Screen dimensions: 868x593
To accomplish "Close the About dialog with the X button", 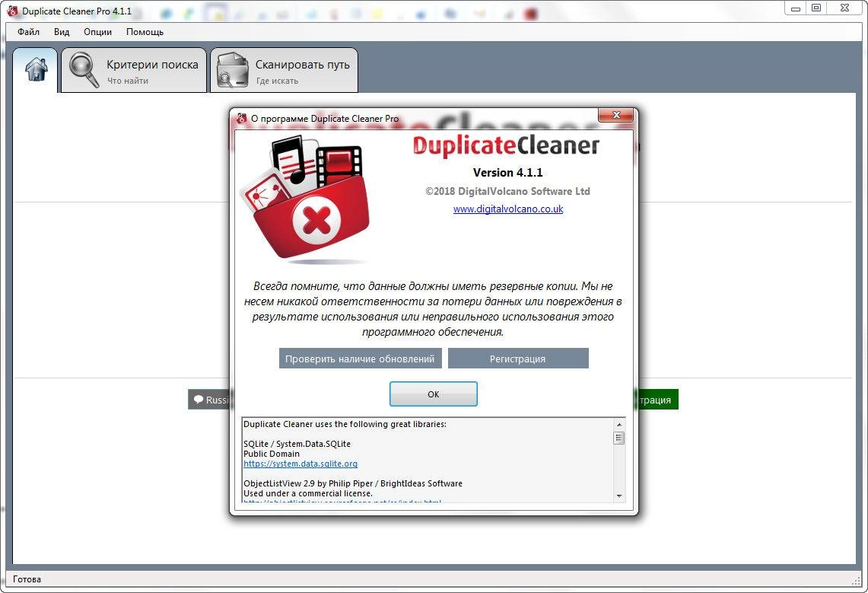I will click(x=616, y=115).
